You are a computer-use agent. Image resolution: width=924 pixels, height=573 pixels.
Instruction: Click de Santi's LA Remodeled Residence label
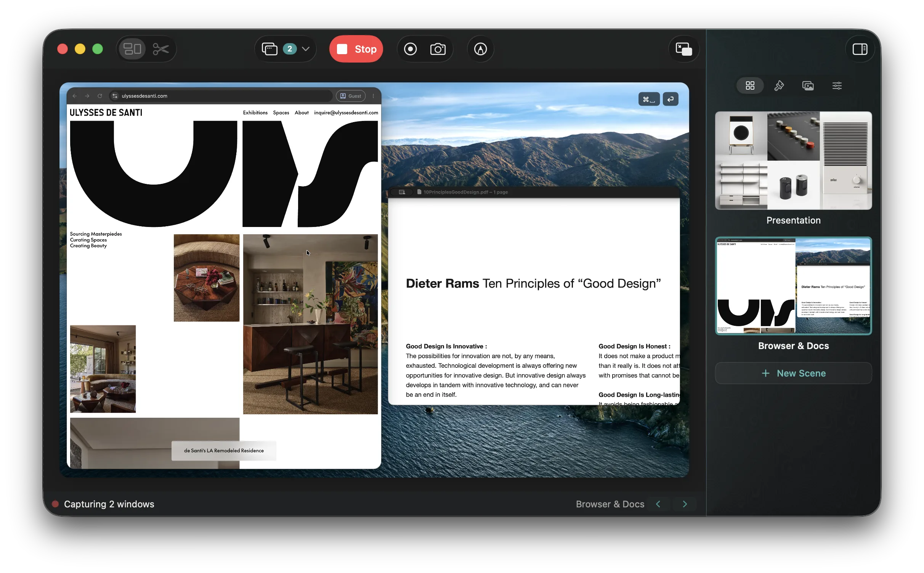tap(224, 451)
